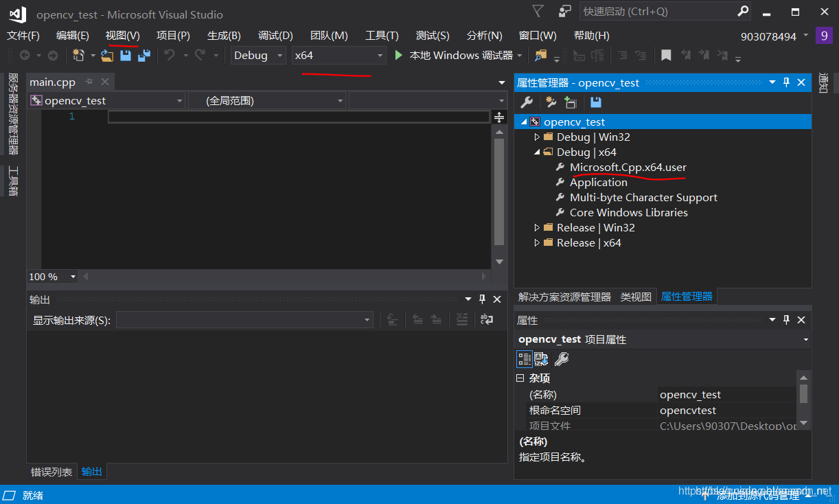The image size is (839, 504).
Task: Click the Save toolbar icon
Action: tap(126, 56)
